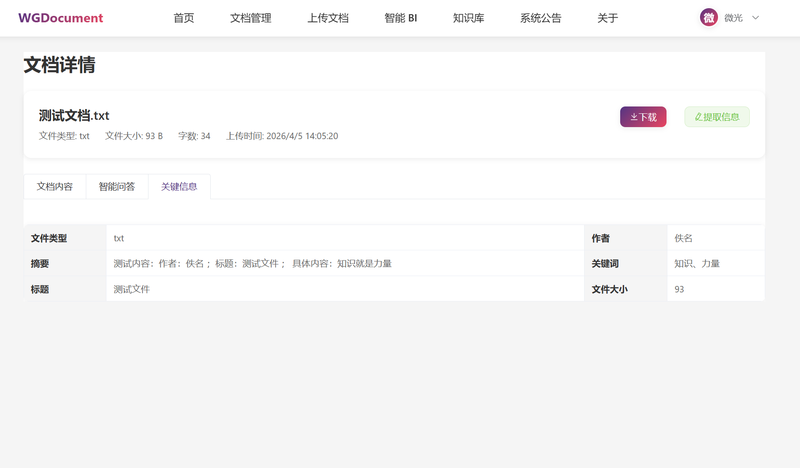Open the 首页 menu item
Screen dimensions: 800x468
click(184, 18)
